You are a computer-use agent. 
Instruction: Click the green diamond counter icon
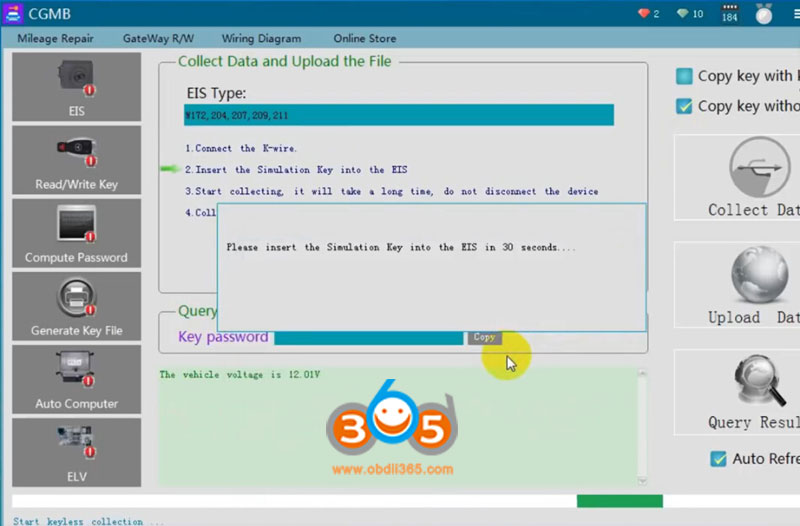click(682, 14)
